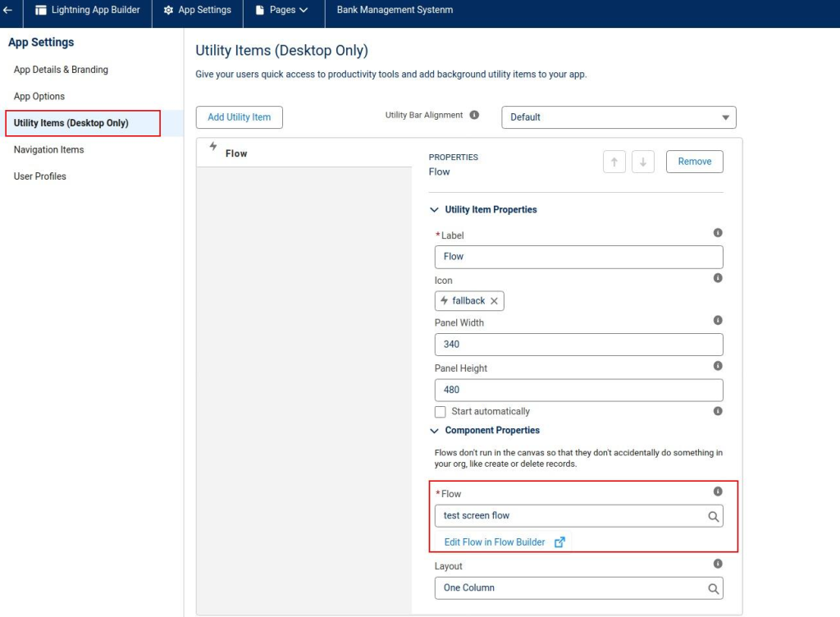
Task: Click search icon in Layout field
Action: click(x=713, y=588)
